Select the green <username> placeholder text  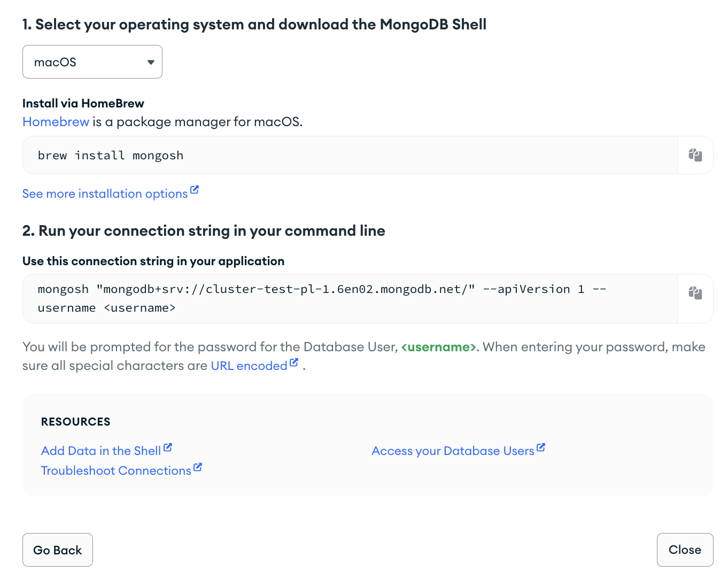pos(438,347)
